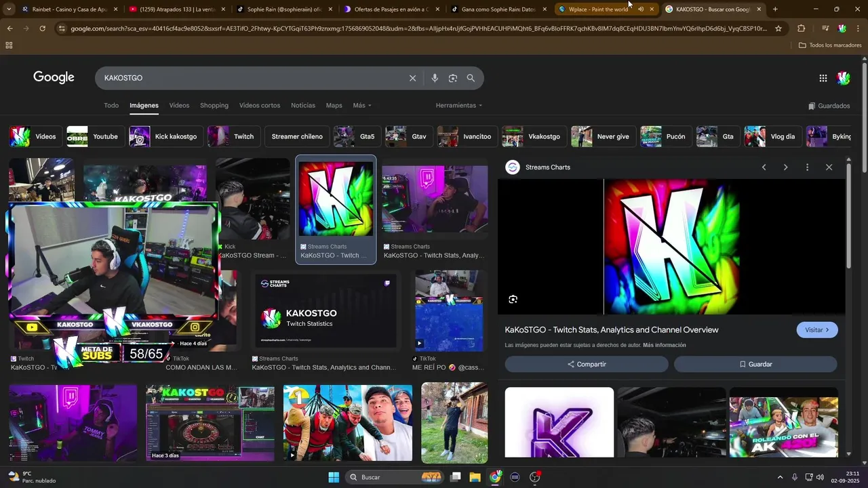
Task: Search inside image with lens icon on preview
Action: (x=513, y=300)
